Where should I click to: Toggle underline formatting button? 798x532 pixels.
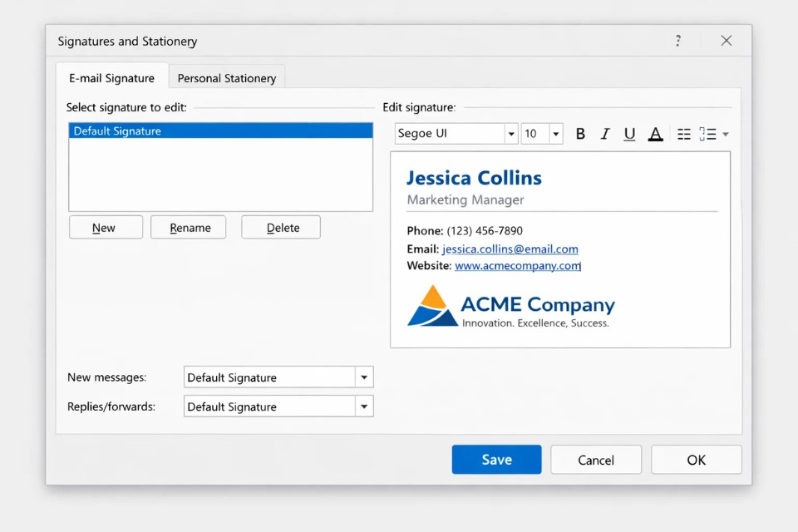click(629, 134)
